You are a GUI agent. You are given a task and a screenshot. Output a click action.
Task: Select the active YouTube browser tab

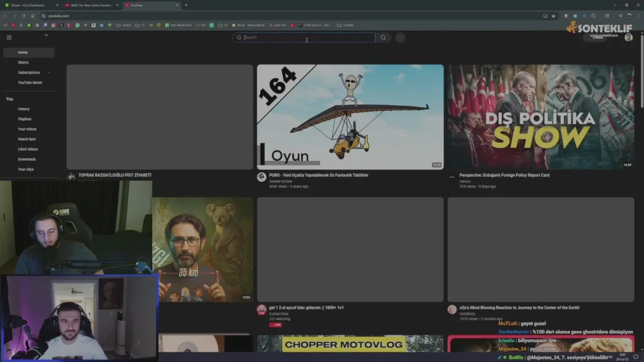coord(151,5)
